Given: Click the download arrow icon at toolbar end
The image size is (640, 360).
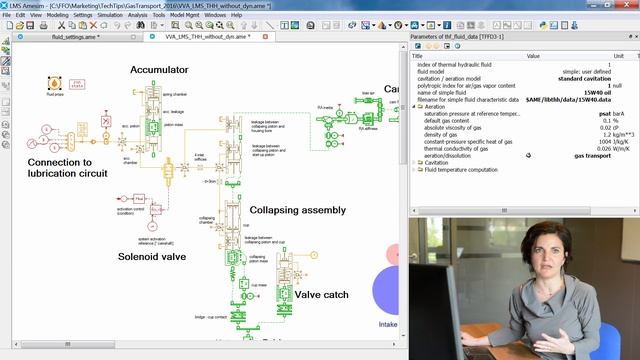Looking at the screenshot, I should click(574, 25).
